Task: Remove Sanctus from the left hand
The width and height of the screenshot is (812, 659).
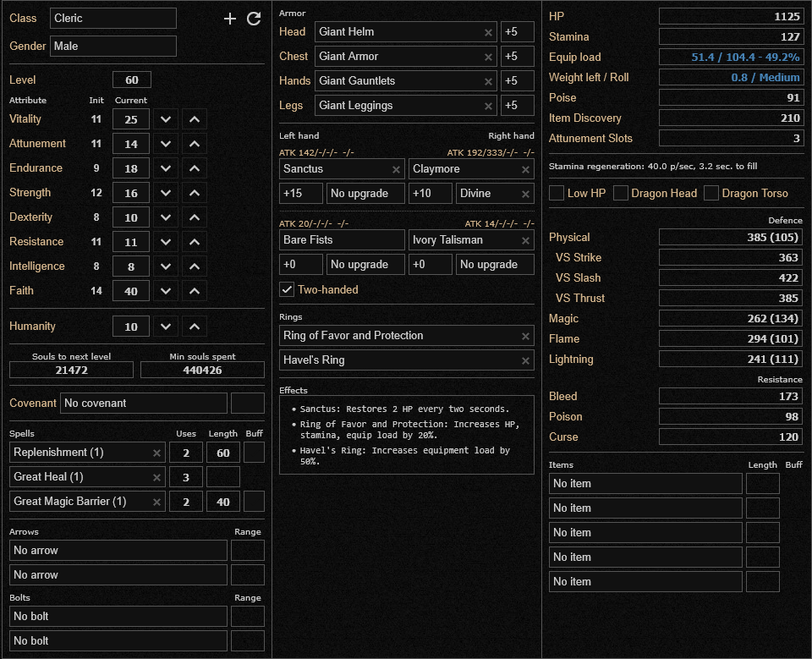Action: (396, 169)
